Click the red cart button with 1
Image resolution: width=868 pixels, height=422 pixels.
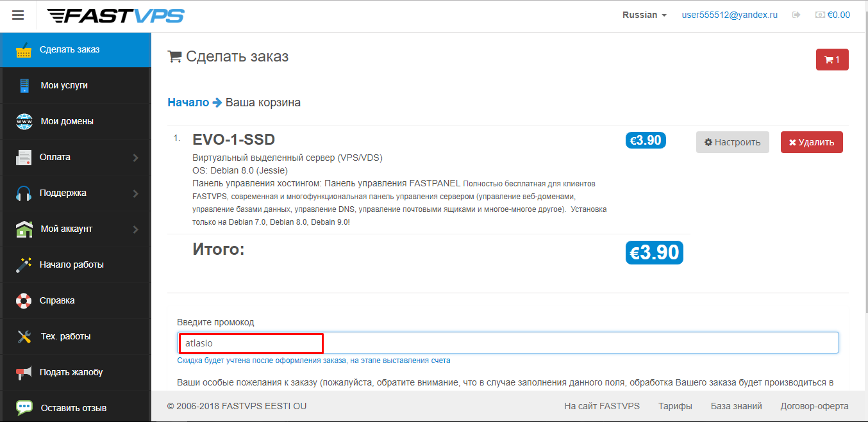pos(831,60)
